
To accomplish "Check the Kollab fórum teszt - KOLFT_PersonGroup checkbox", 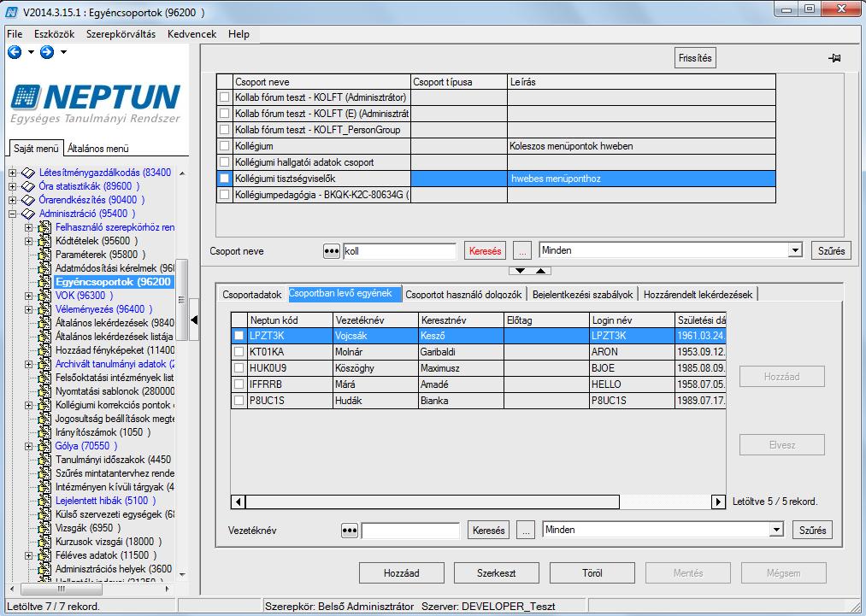I will (x=224, y=130).
